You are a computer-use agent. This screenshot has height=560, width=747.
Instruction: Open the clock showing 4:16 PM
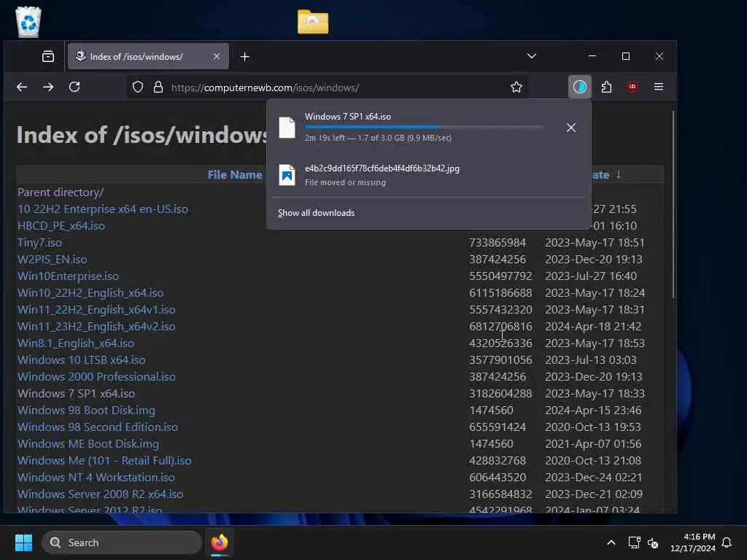coord(693,542)
